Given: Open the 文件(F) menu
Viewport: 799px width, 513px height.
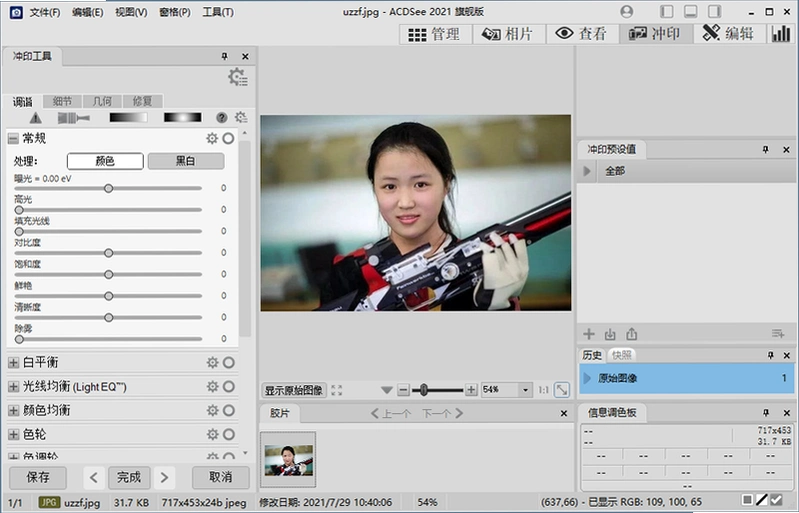Looking at the screenshot, I should click(x=45, y=12).
